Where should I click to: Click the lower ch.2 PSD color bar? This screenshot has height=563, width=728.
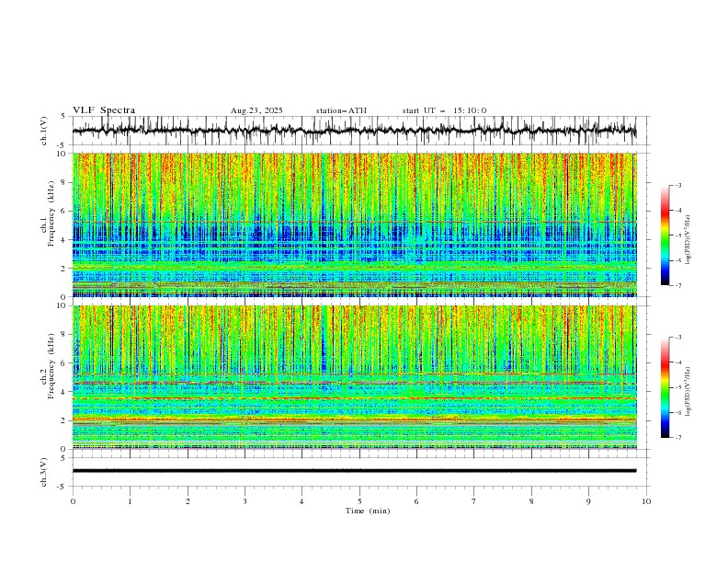point(665,387)
